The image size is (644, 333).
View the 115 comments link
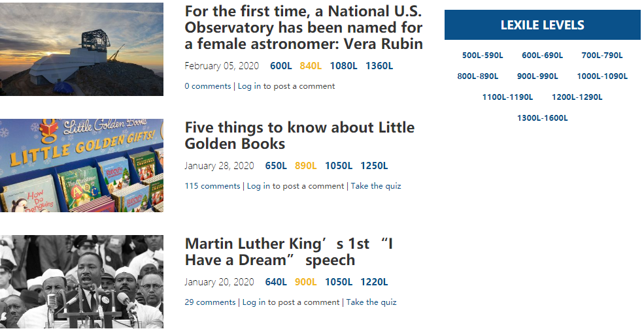click(212, 186)
